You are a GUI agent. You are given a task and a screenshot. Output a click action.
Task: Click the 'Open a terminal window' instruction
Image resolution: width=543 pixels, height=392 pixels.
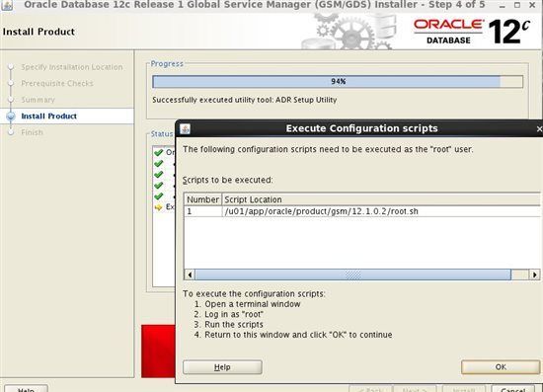(x=253, y=304)
